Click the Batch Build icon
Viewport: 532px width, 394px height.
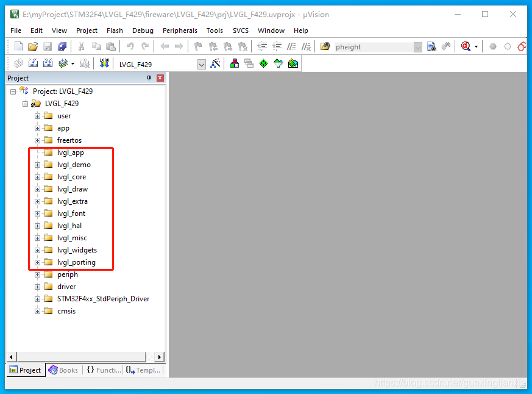(x=63, y=63)
